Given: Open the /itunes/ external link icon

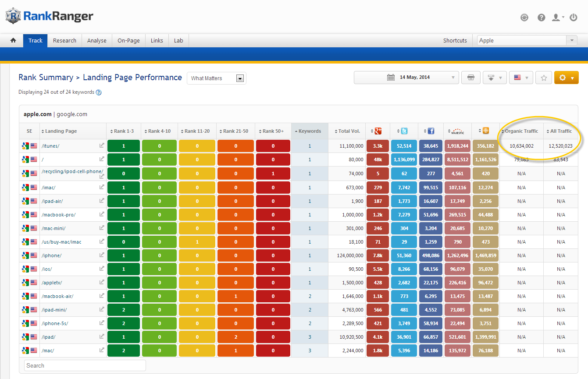Looking at the screenshot, I should point(102,146).
